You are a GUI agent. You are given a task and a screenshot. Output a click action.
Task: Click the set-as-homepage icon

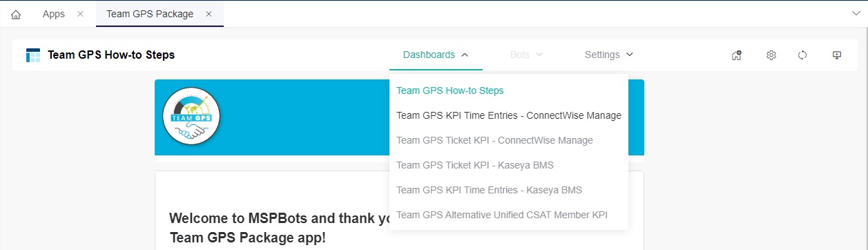(736, 55)
